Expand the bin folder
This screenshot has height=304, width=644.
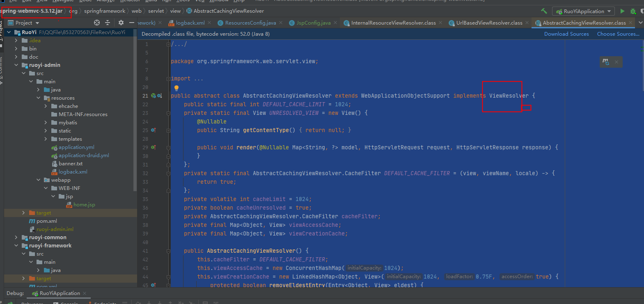(16, 48)
